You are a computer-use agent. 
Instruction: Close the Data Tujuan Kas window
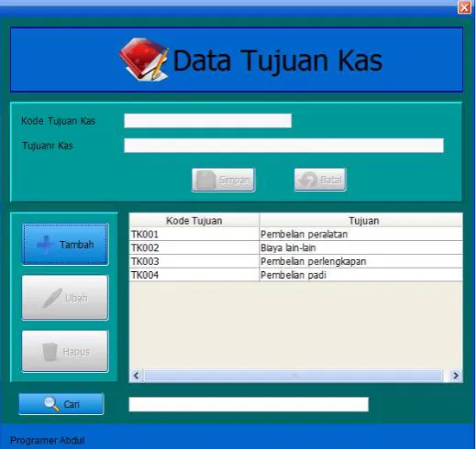[464, 7]
